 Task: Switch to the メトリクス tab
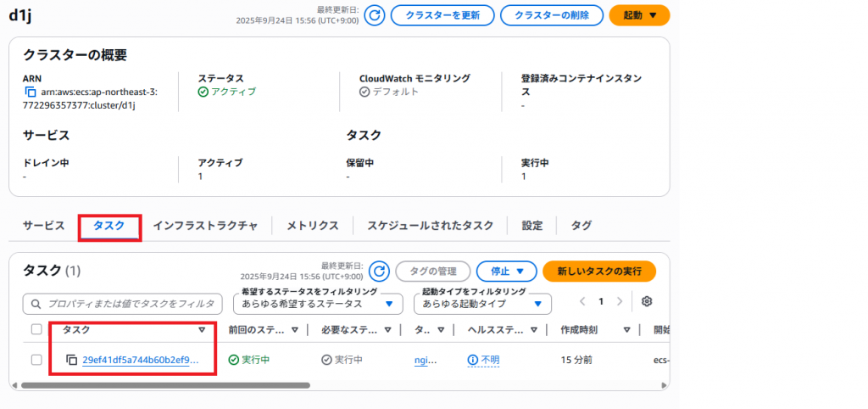click(x=312, y=226)
